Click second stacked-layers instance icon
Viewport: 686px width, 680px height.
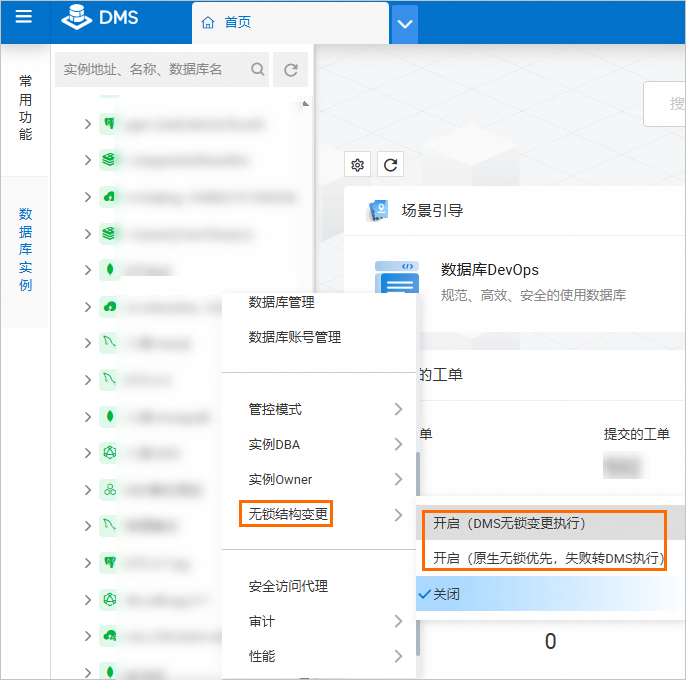(109, 233)
